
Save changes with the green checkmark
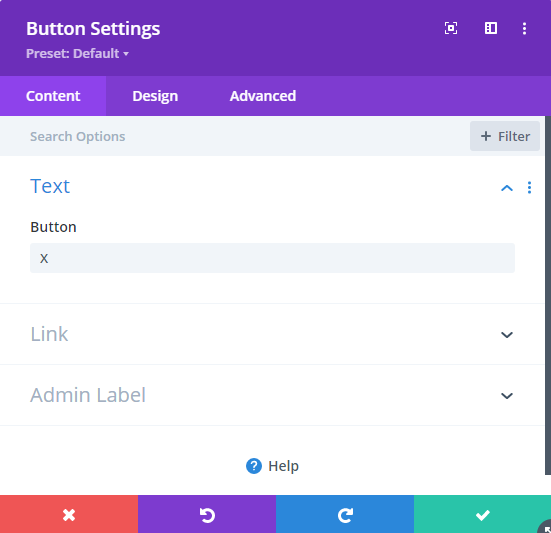tap(482, 514)
